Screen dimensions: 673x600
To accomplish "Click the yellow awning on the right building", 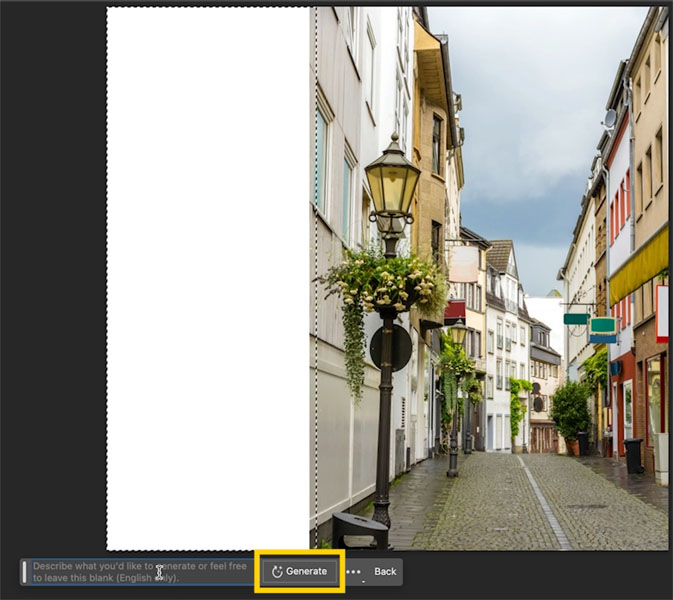I will [x=639, y=268].
